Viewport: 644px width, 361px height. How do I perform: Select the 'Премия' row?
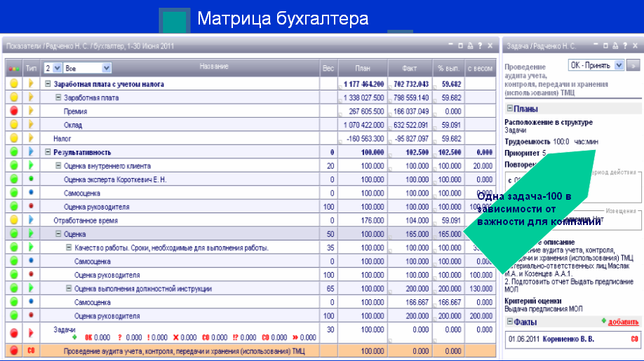[x=250, y=111]
